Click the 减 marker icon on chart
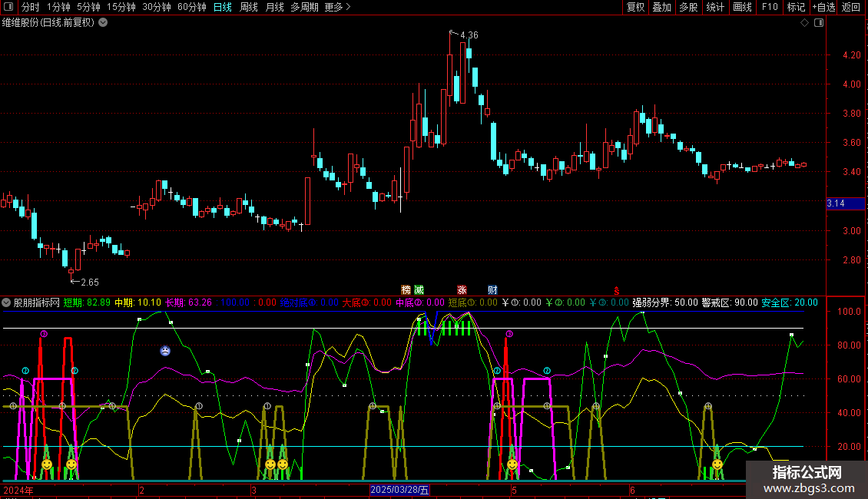The image size is (868, 499). 419,290
